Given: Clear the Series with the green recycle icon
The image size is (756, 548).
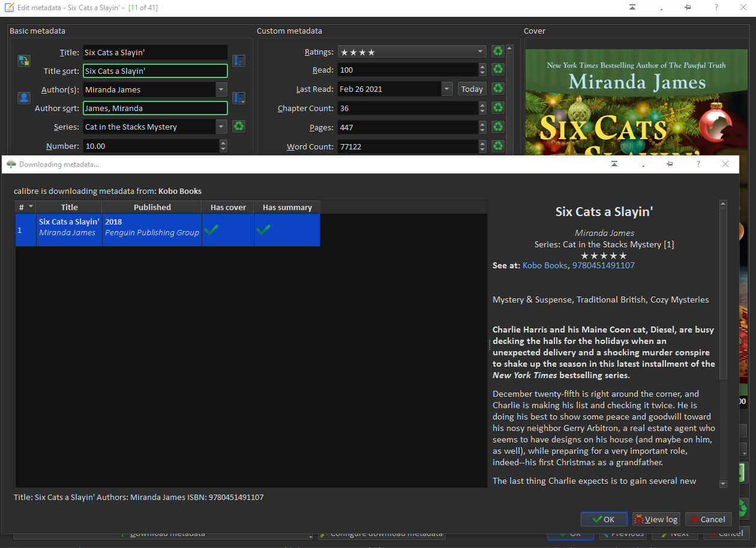Looking at the screenshot, I should tap(239, 127).
